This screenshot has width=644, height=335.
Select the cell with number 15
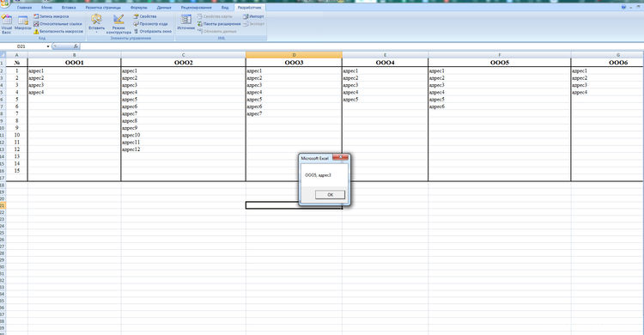click(17, 171)
